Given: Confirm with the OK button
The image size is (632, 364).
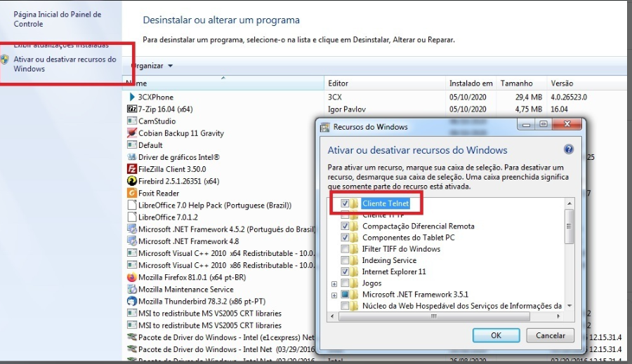Looking at the screenshot, I should [x=496, y=335].
